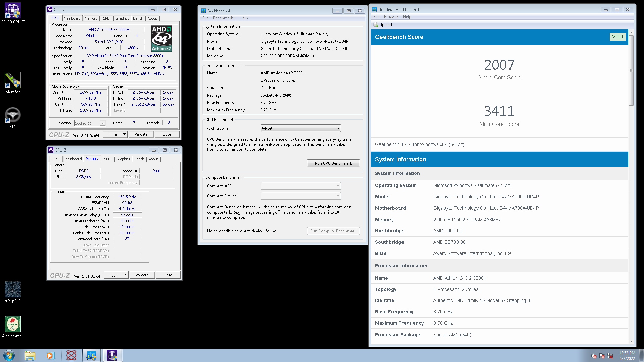Open the Compute Device dropdown
The image size is (644, 362).
(x=301, y=196)
